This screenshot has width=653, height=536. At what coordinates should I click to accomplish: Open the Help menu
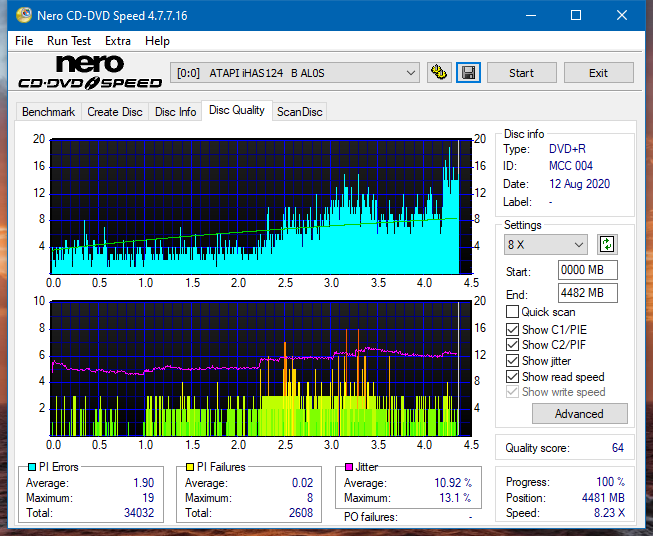pos(157,41)
